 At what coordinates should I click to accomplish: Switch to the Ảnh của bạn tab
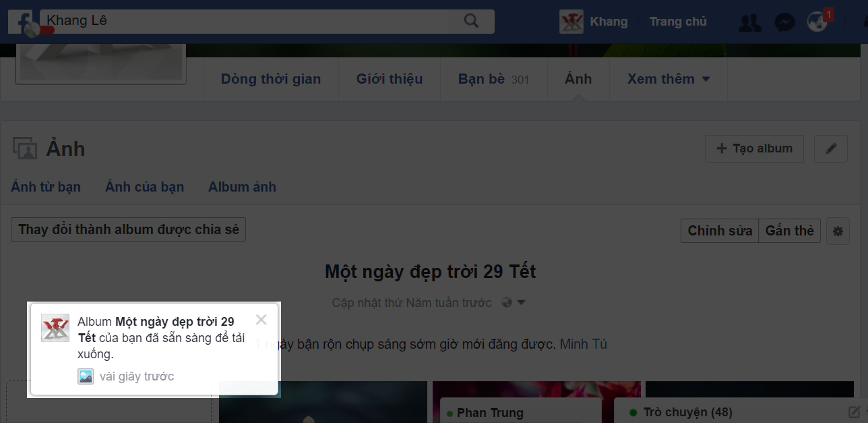[x=144, y=186]
